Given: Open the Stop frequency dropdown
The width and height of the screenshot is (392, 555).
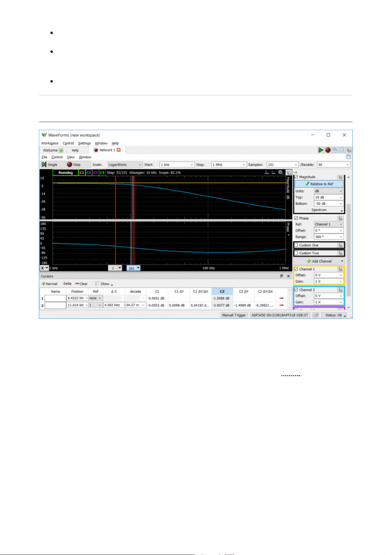Looking at the screenshot, I should (x=229, y=165).
